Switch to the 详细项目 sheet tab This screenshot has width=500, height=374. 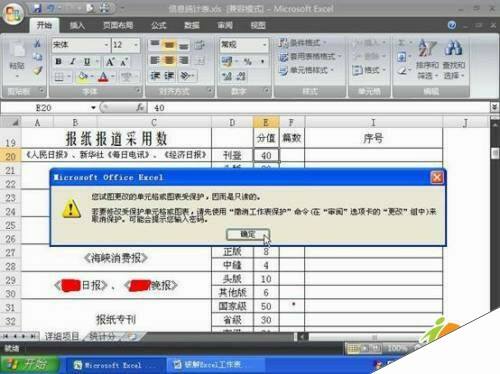[62, 336]
